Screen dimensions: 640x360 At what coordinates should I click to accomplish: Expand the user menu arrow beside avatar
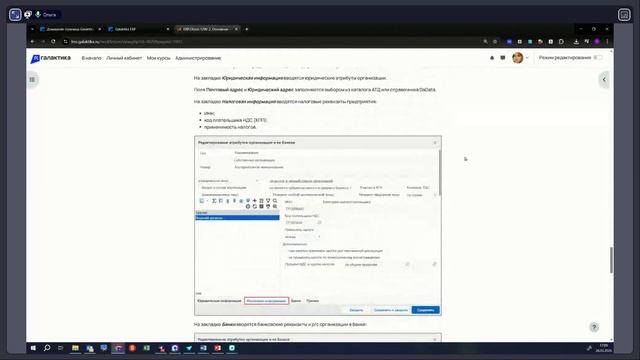[x=527, y=58]
